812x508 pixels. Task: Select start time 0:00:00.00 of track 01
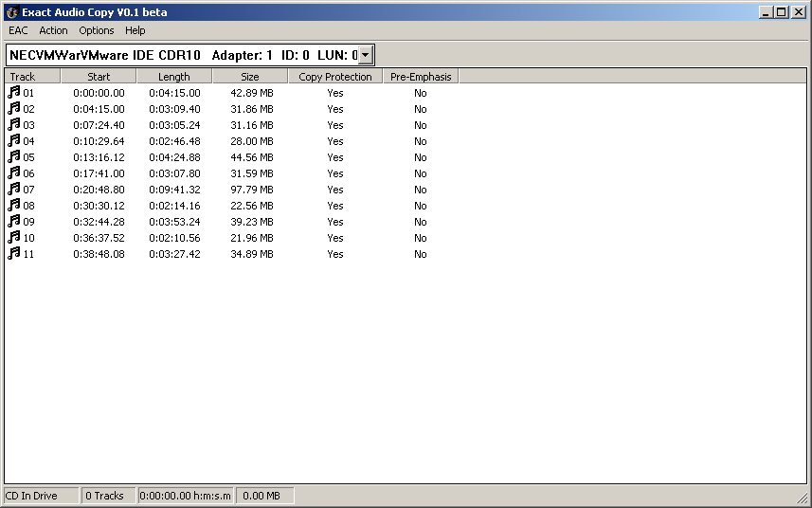pyautogui.click(x=99, y=93)
